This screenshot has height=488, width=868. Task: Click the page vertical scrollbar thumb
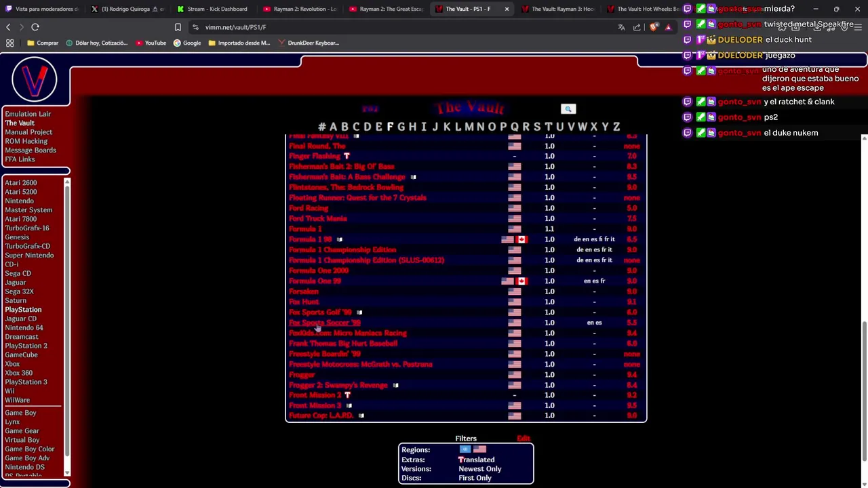(864, 391)
